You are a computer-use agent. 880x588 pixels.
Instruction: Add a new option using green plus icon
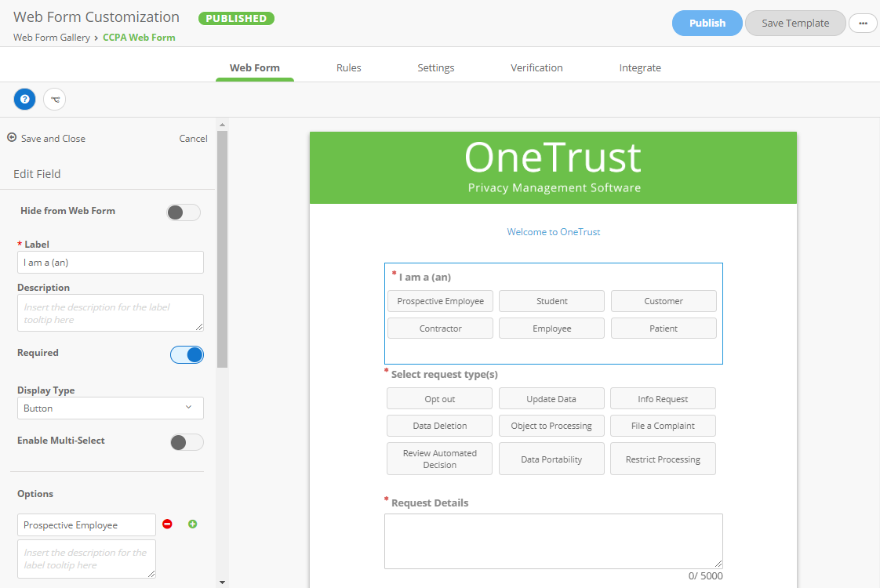click(192, 524)
